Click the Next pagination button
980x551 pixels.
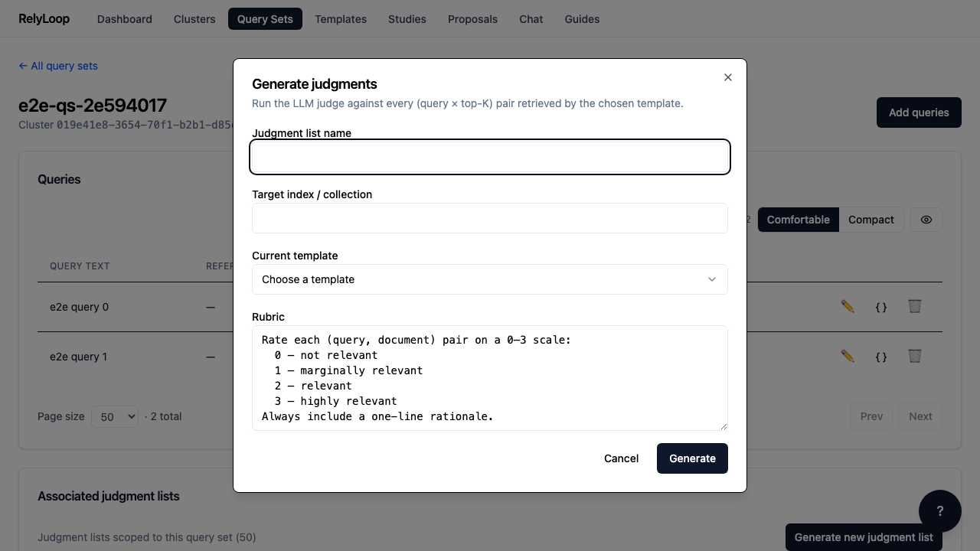920,416
